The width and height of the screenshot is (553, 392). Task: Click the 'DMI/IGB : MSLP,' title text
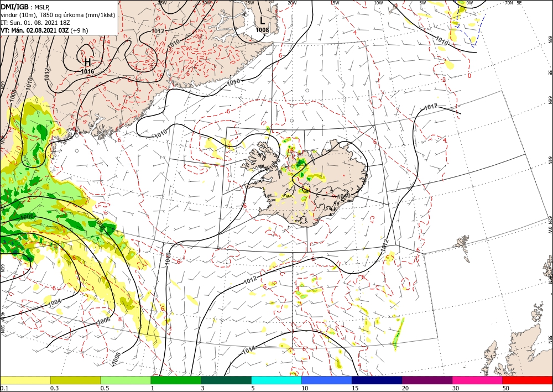click(25, 6)
